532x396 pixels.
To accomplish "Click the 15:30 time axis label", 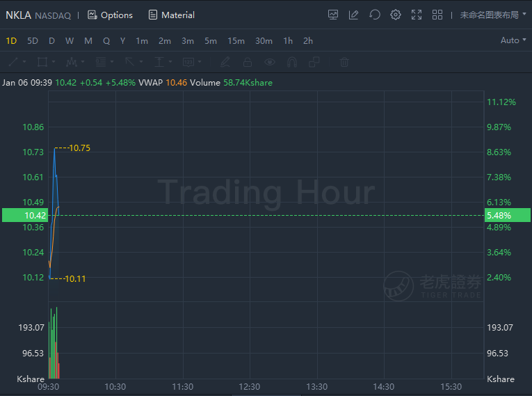I will coord(451,387).
